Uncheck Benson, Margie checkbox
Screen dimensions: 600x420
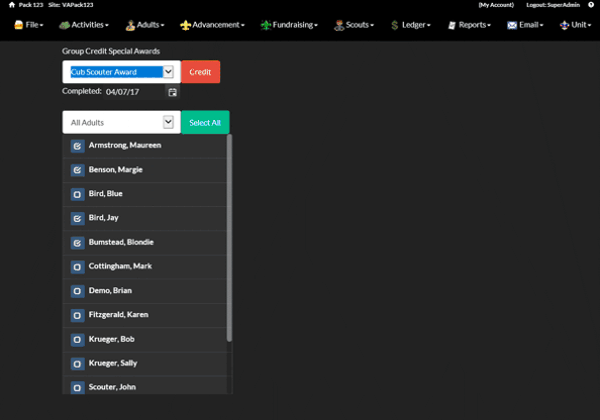pyautogui.click(x=77, y=170)
